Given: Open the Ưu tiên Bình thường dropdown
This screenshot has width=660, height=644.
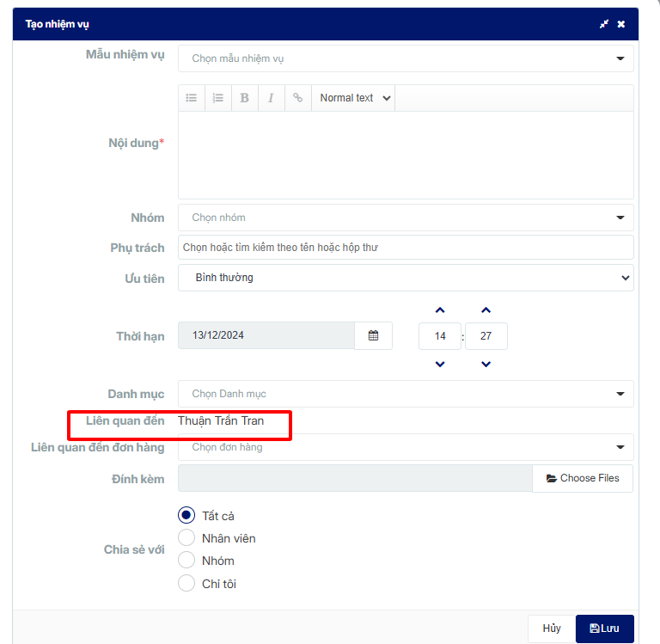Looking at the screenshot, I should pyautogui.click(x=406, y=278).
